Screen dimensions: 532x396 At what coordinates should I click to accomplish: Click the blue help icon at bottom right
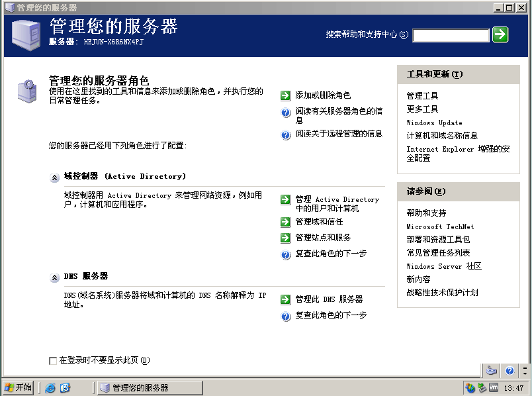[510, 371]
